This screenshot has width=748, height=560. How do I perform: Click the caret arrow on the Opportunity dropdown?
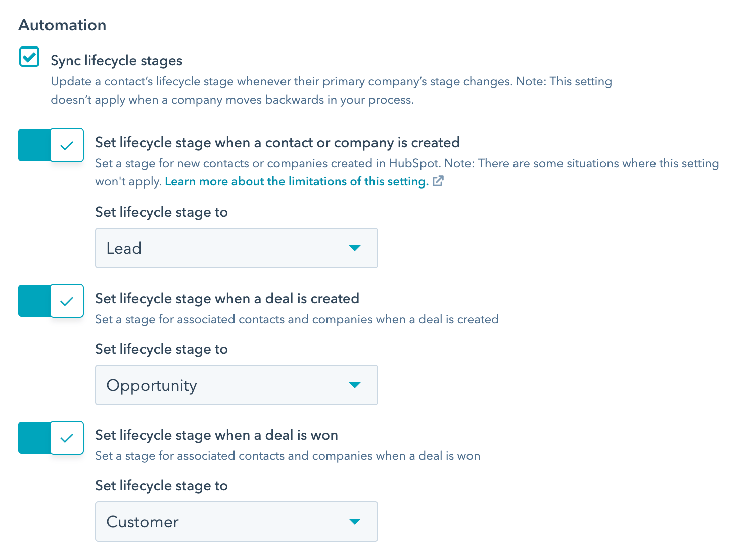point(355,385)
